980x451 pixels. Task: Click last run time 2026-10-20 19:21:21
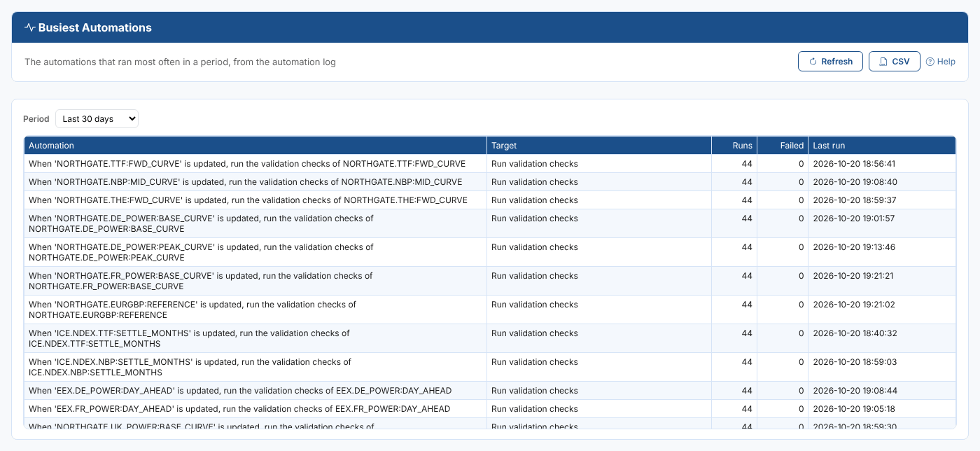click(x=853, y=276)
